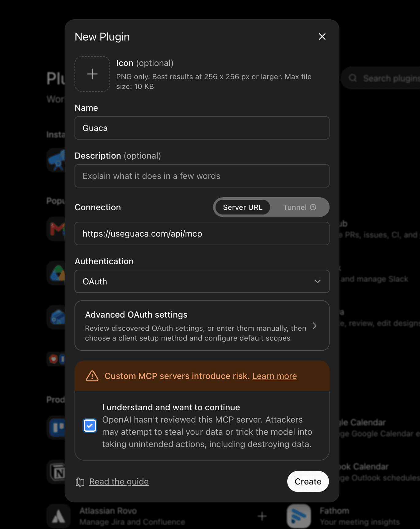Select the Server URL connection tab

tap(242, 207)
